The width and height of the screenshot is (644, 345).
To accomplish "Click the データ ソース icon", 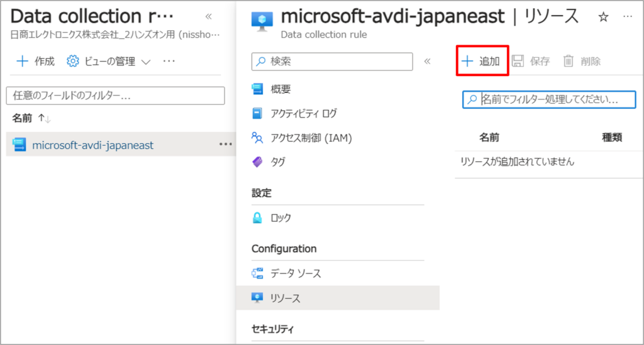I will [257, 273].
